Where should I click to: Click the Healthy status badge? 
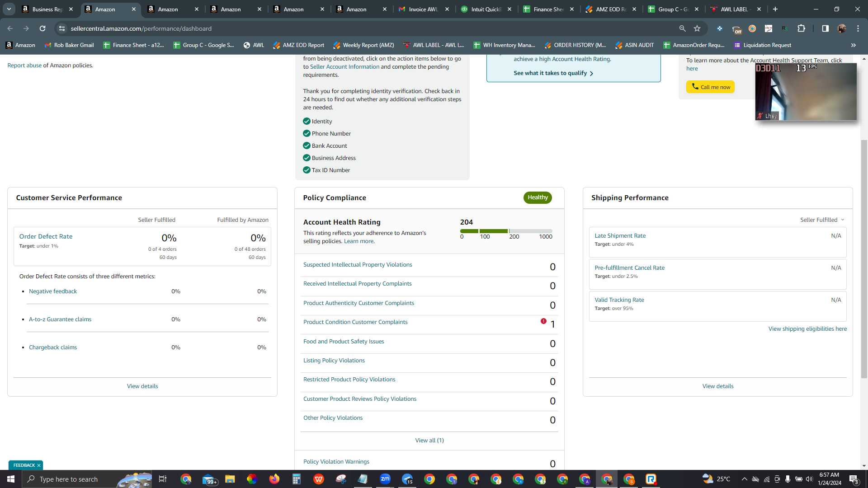(538, 197)
